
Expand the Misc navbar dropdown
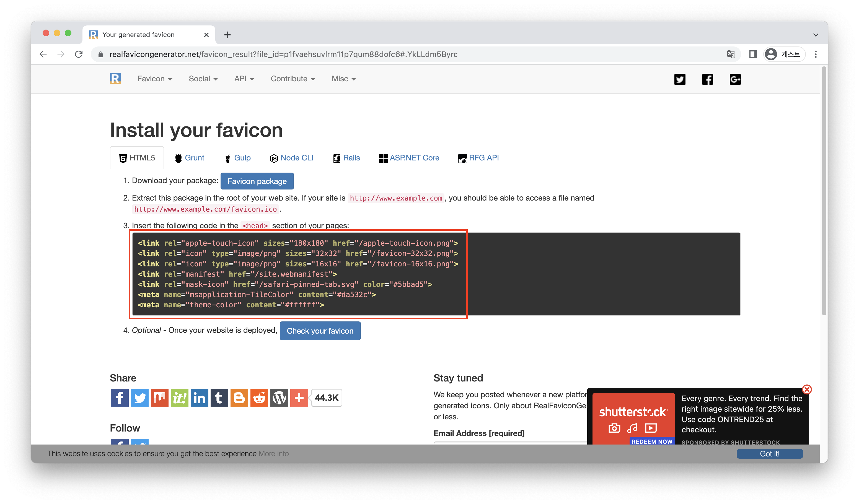343,79
